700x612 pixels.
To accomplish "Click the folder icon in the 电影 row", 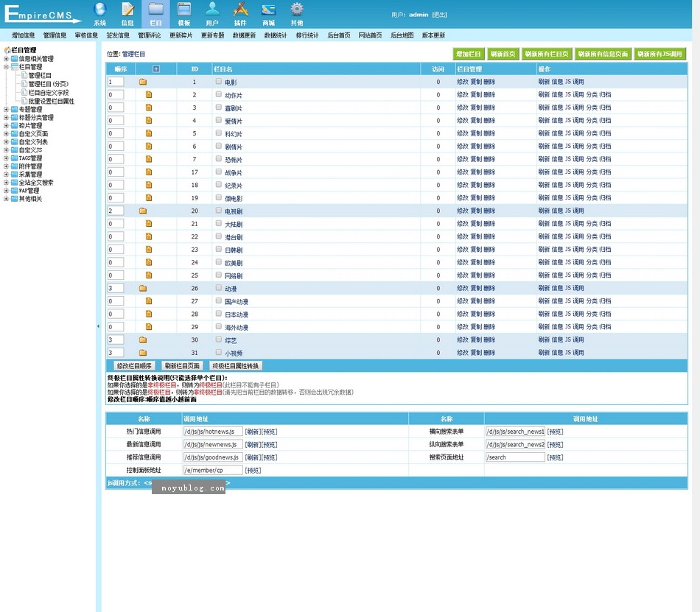I will point(143,82).
